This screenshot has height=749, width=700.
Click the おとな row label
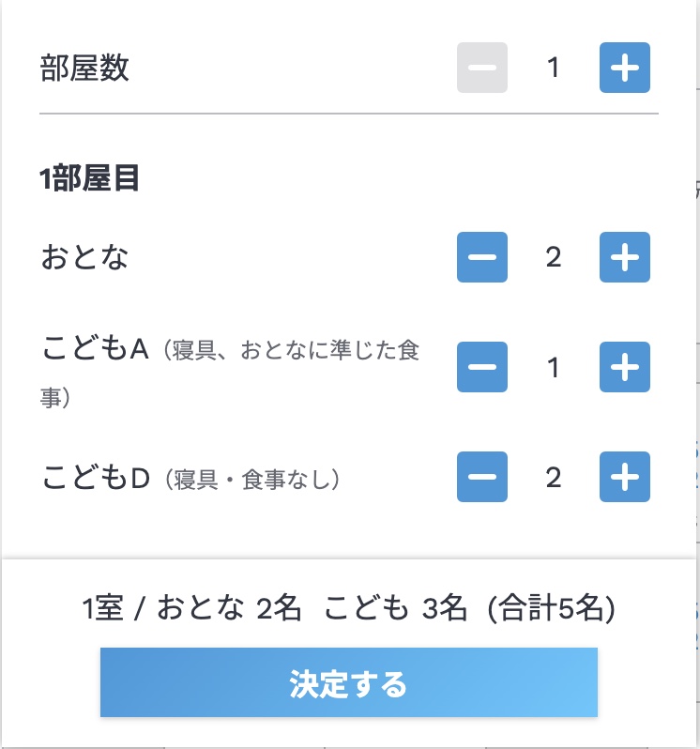point(84,257)
